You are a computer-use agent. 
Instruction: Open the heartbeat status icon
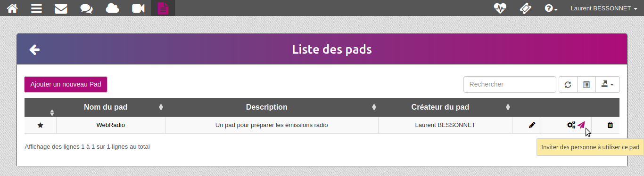tap(500, 8)
